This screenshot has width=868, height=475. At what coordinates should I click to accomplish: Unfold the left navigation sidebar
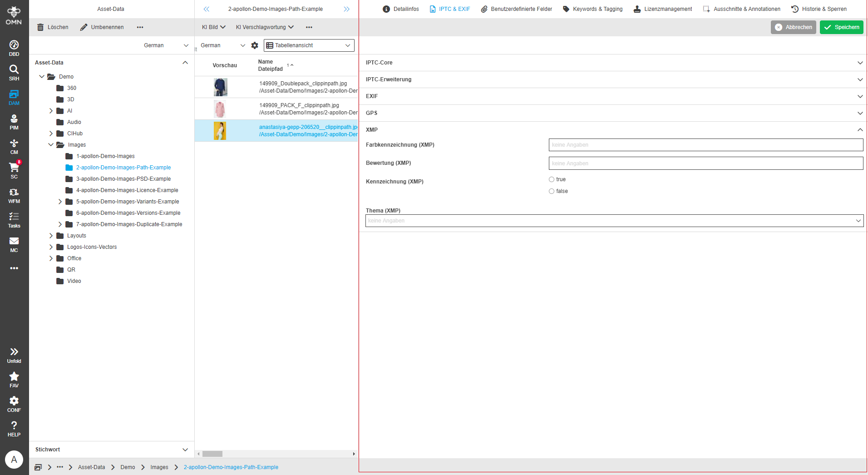[x=14, y=355]
